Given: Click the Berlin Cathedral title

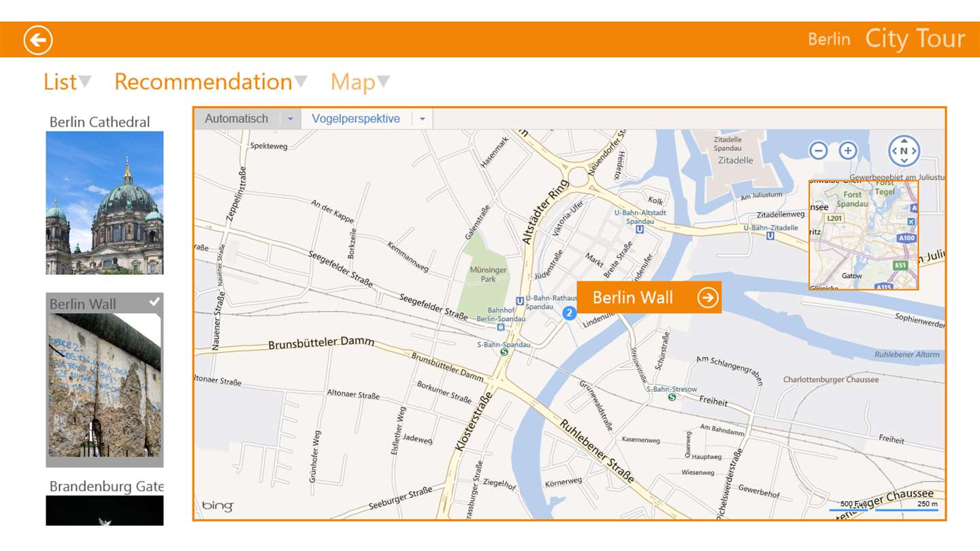Looking at the screenshot, I should [x=100, y=122].
